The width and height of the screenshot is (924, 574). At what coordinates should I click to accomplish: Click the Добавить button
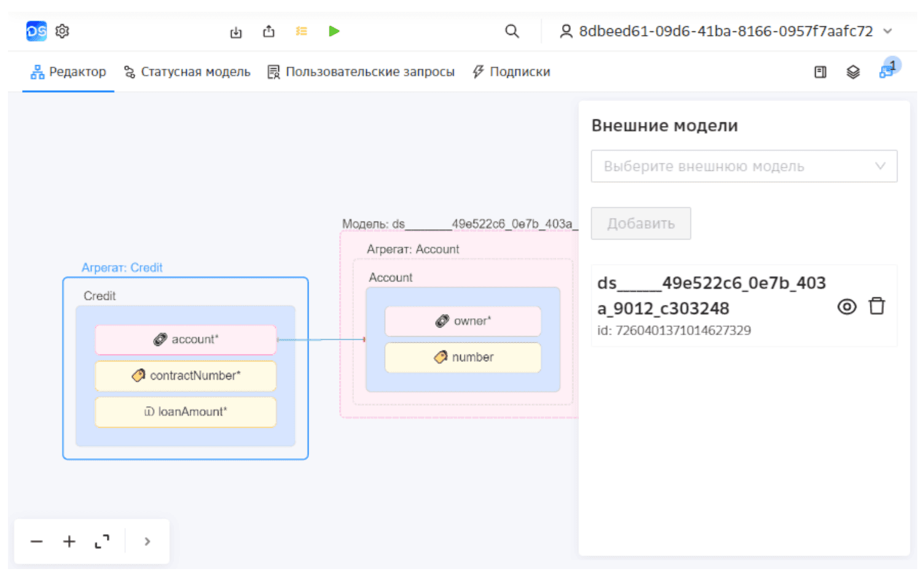(x=641, y=223)
